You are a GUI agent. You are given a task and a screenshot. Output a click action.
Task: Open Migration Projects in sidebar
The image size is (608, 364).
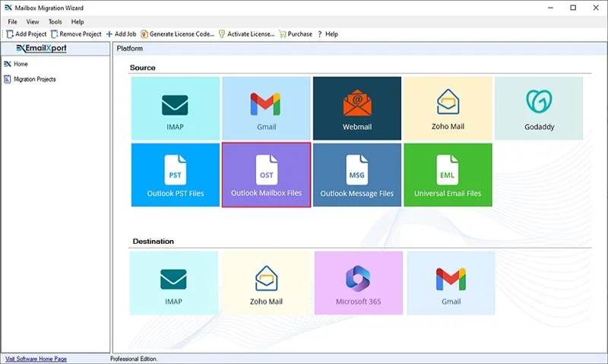(x=30, y=79)
